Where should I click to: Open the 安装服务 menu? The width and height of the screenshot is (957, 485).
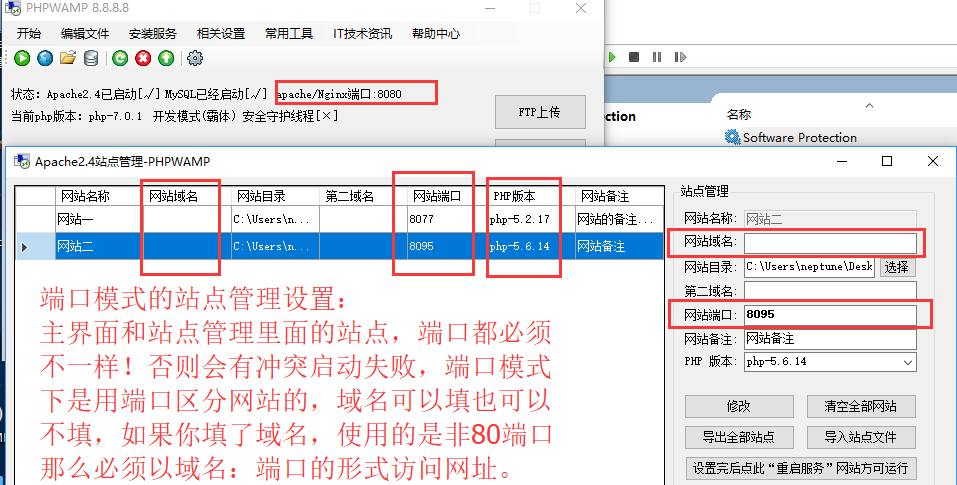(x=153, y=34)
